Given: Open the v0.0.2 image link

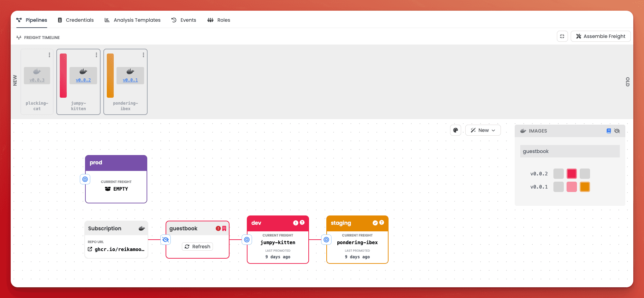Looking at the screenshot, I should click(x=83, y=80).
